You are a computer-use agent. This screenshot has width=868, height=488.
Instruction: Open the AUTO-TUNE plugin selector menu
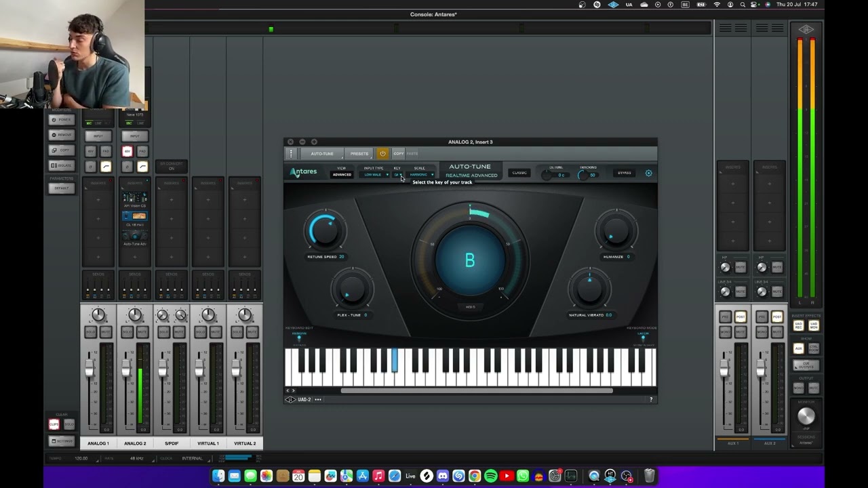pyautogui.click(x=322, y=154)
